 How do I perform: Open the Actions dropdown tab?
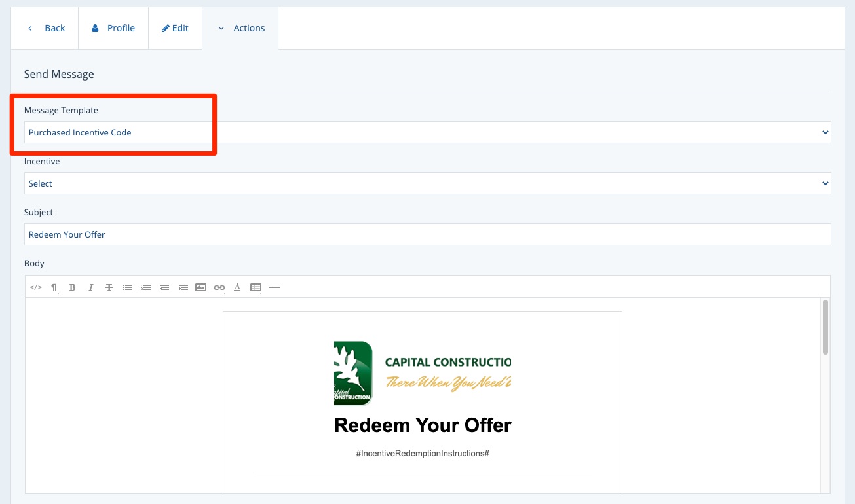pyautogui.click(x=240, y=28)
